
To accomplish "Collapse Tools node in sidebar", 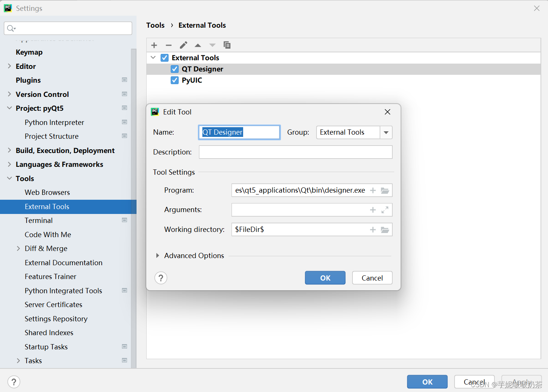I will [9, 178].
